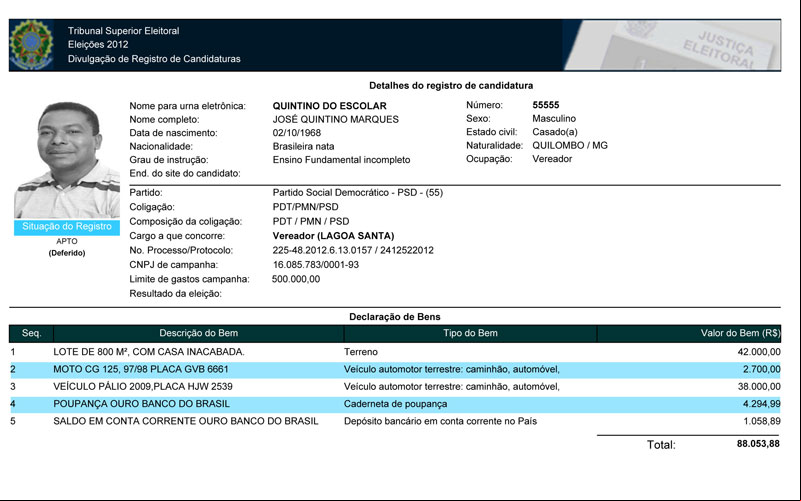Click the value 4.294,99
This screenshot has width=801, height=501.
pos(762,403)
